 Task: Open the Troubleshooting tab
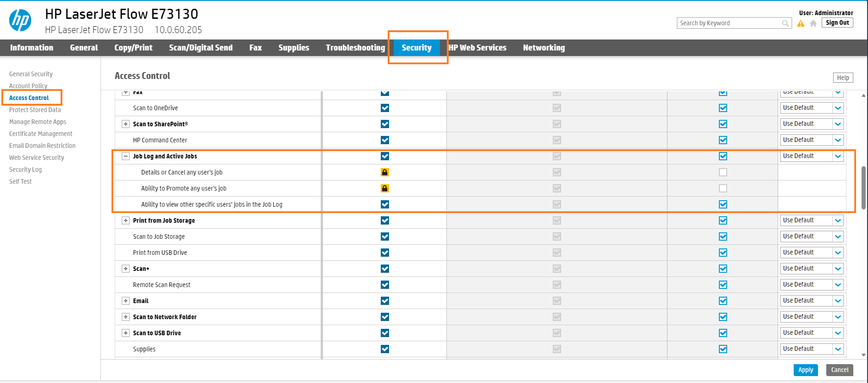(x=356, y=48)
